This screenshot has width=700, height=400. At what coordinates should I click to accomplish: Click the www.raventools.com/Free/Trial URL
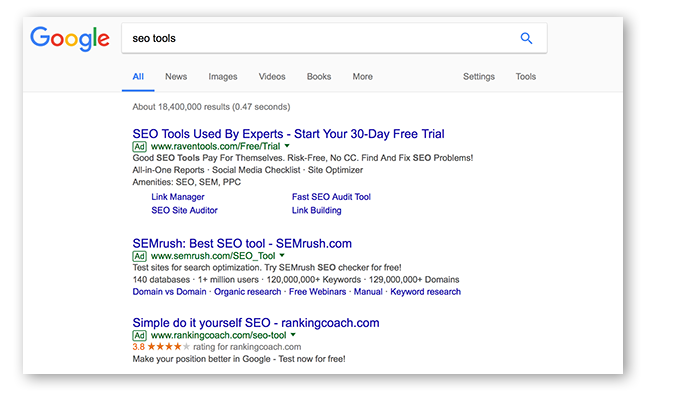point(216,146)
